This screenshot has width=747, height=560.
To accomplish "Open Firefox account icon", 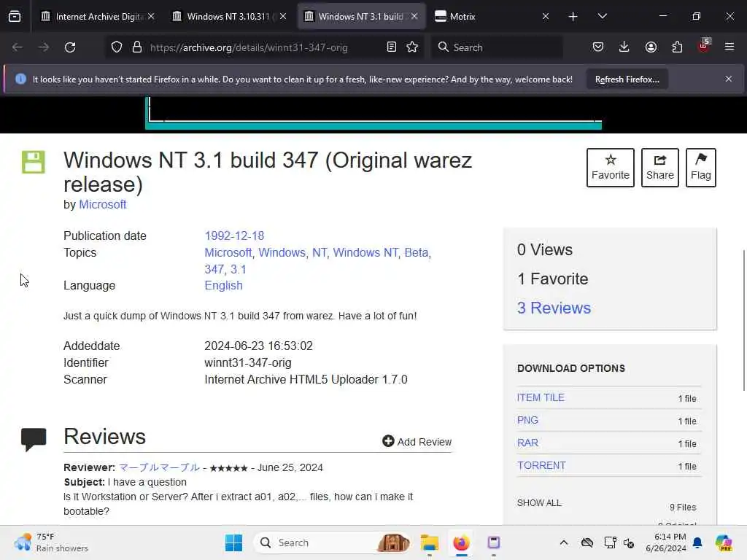I will [x=651, y=47].
